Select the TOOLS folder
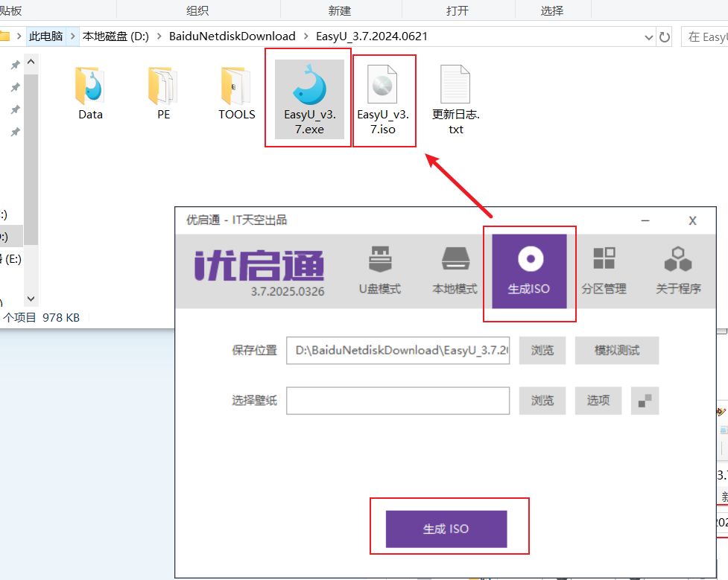Screen dimensions: 728x580 click(236, 95)
